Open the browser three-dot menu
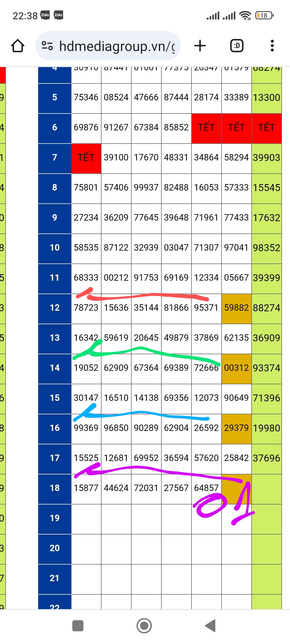 272,46
